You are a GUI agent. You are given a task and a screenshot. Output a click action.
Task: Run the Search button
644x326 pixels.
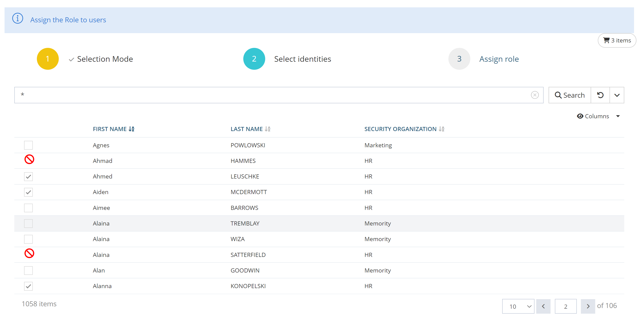click(570, 95)
